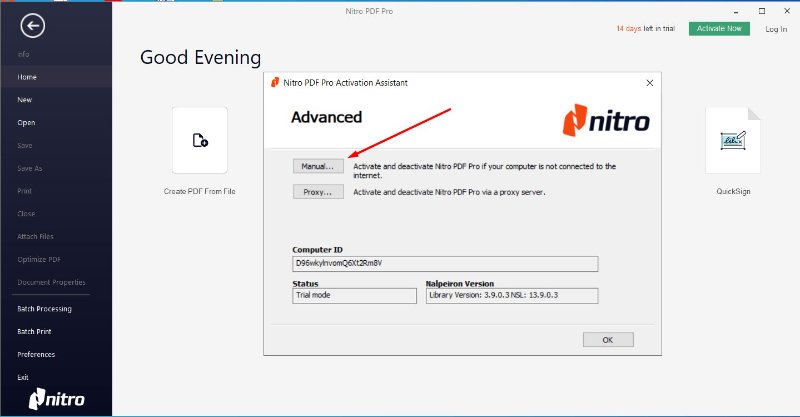Choose New from the sidebar menu
The width and height of the screenshot is (800, 417).
25,100
